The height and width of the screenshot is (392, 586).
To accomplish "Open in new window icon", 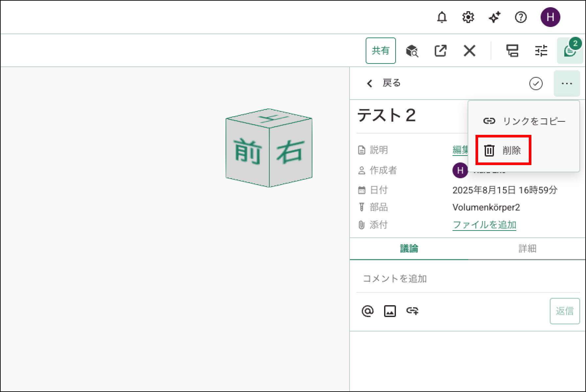I will (440, 51).
